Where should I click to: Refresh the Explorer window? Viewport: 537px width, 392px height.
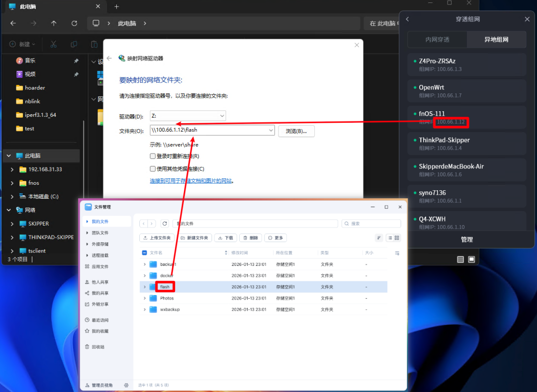[74, 23]
